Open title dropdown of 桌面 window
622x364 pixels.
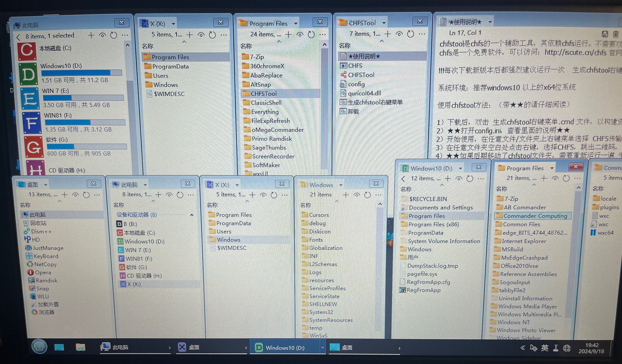(x=46, y=185)
